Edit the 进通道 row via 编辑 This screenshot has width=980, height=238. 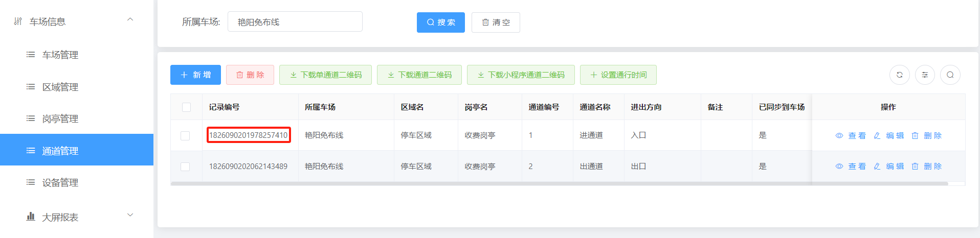coord(888,135)
